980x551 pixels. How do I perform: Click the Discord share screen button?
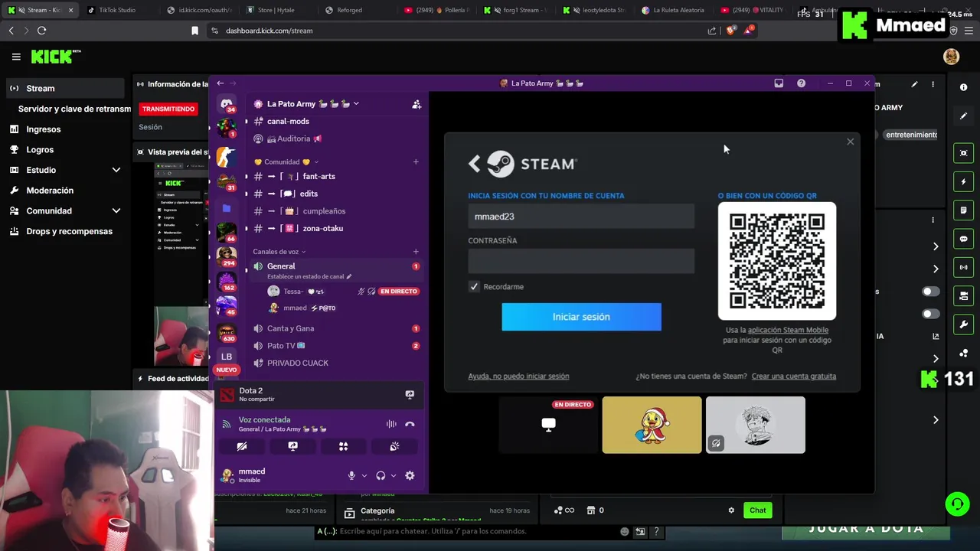[292, 446]
